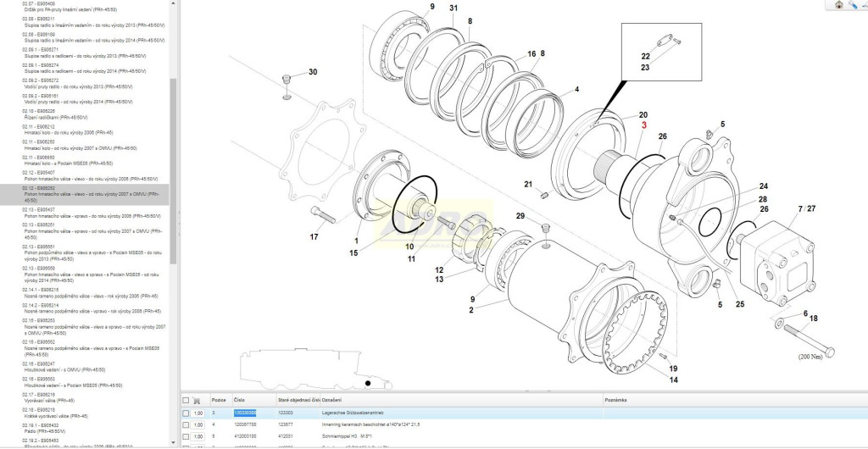Click the left list scroll-up arrow
Screen dimensions: 868x449
tap(173, 3)
